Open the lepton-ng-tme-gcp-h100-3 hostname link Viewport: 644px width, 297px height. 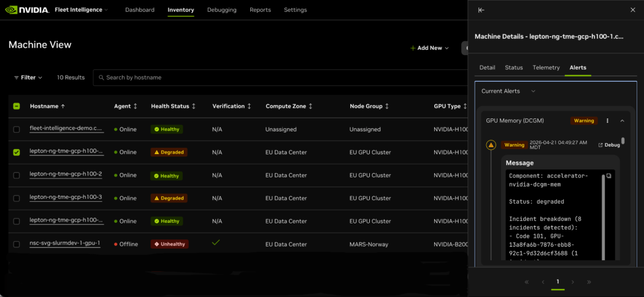click(66, 198)
